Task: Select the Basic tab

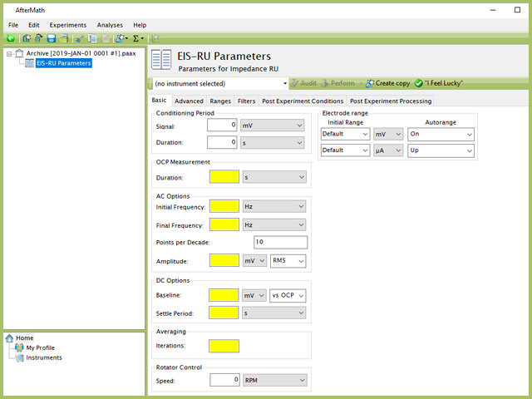Action: coord(159,101)
